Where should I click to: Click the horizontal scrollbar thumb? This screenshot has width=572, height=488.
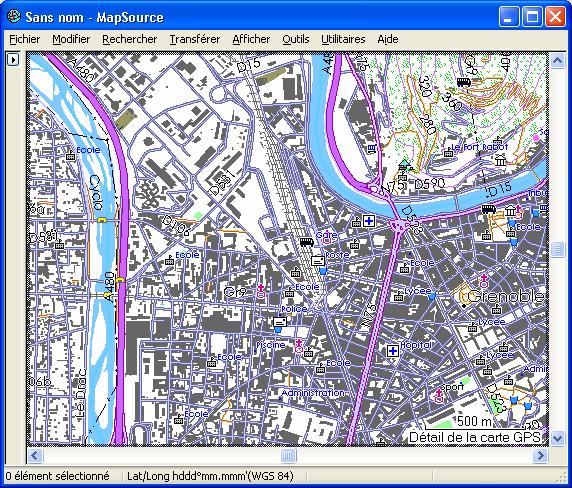288,456
